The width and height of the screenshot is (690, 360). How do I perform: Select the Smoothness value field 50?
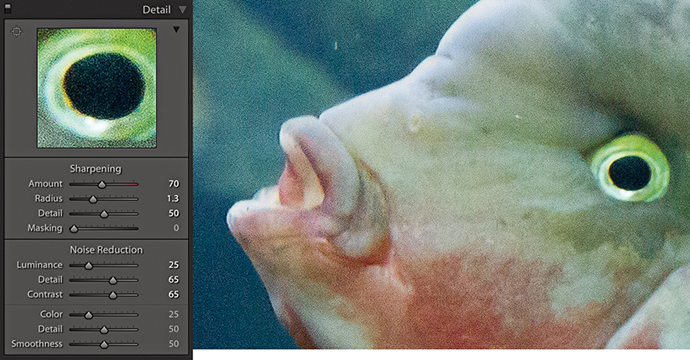174,344
